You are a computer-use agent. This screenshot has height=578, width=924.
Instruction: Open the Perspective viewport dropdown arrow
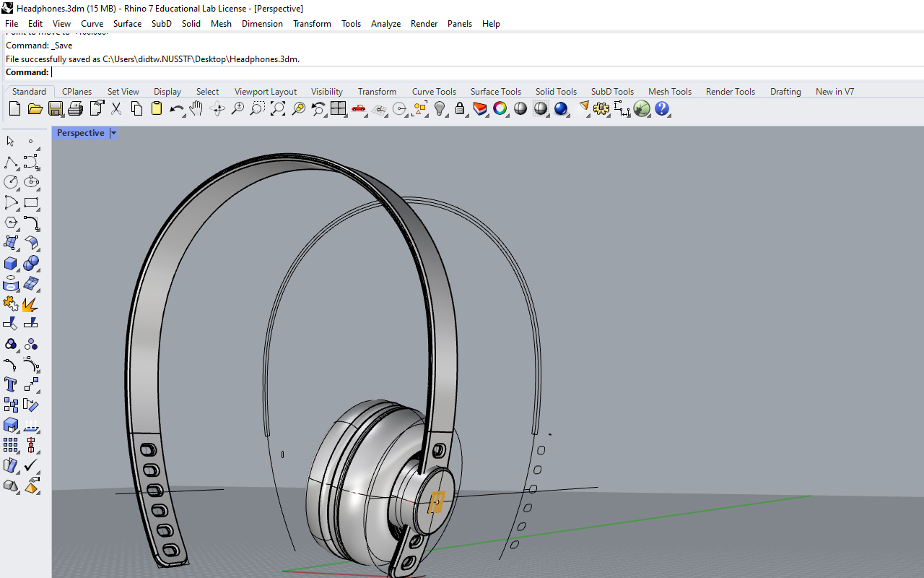[113, 133]
